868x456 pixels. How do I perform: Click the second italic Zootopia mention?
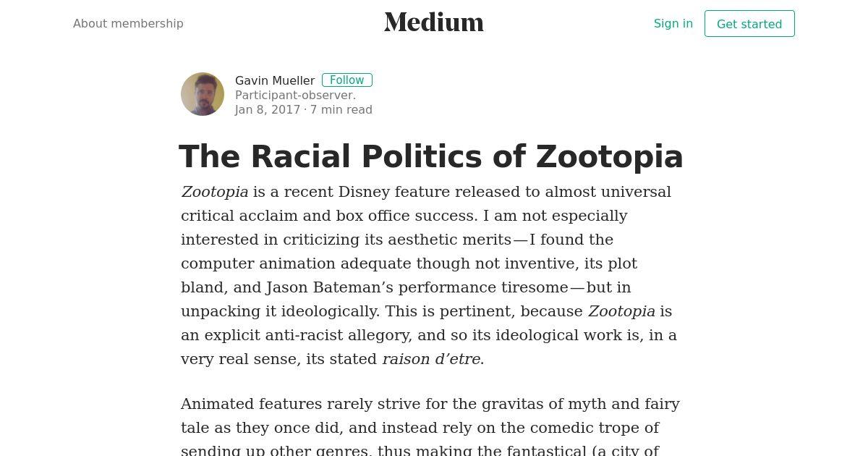(621, 311)
